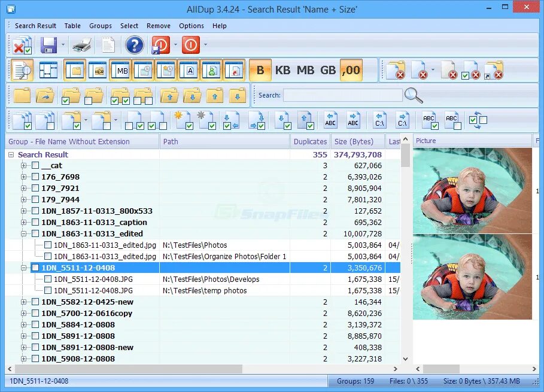Click the select oldest files icon with gray star
The image size is (544, 392).
point(207,120)
